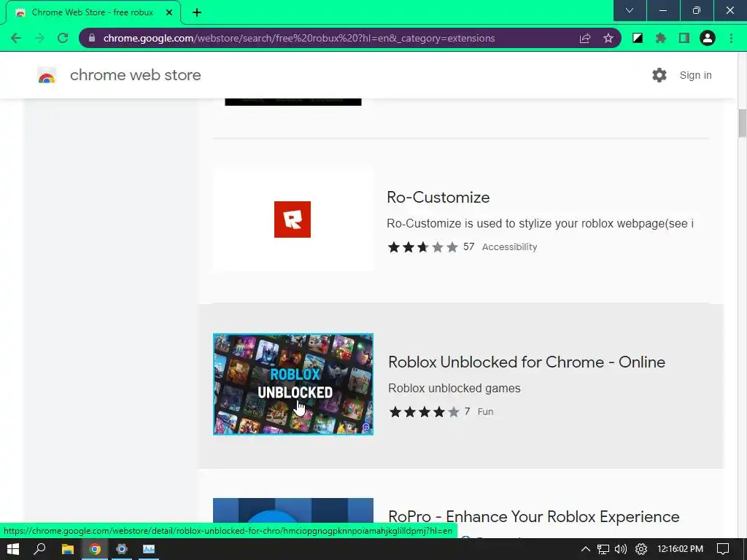Click Sign in link
This screenshot has width=747, height=560.
click(695, 75)
